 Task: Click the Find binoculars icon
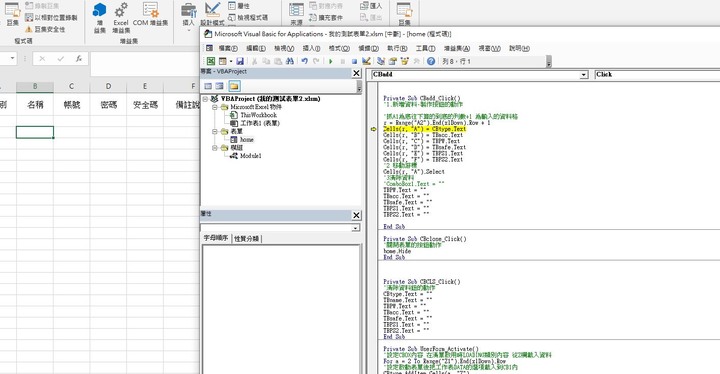[x=290, y=61]
